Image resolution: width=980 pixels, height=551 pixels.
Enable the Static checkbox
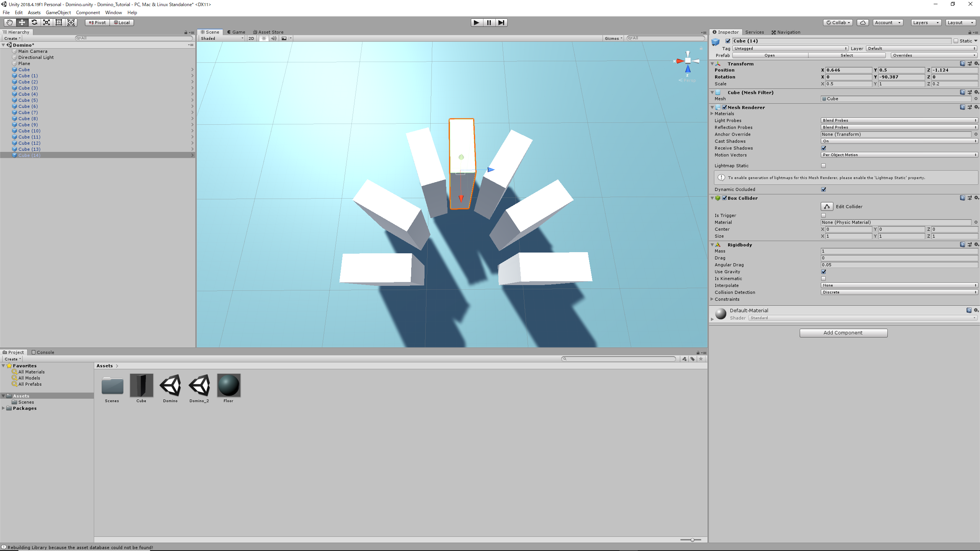click(x=956, y=41)
